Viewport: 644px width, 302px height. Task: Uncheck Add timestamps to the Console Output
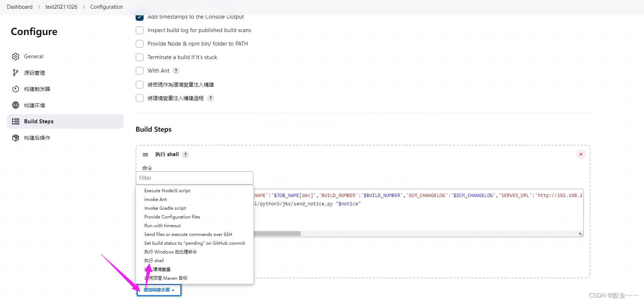pos(140,17)
